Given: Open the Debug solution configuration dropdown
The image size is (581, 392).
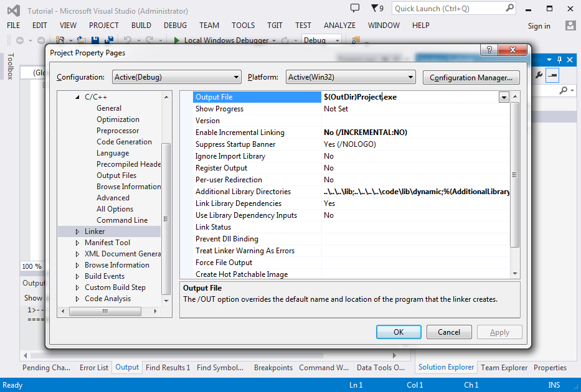Looking at the screenshot, I should click(321, 40).
